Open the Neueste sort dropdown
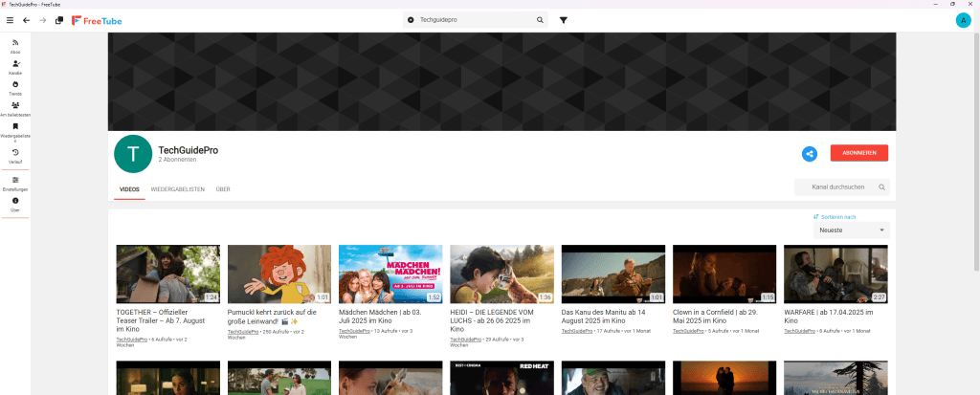The image size is (980, 395). 851,230
